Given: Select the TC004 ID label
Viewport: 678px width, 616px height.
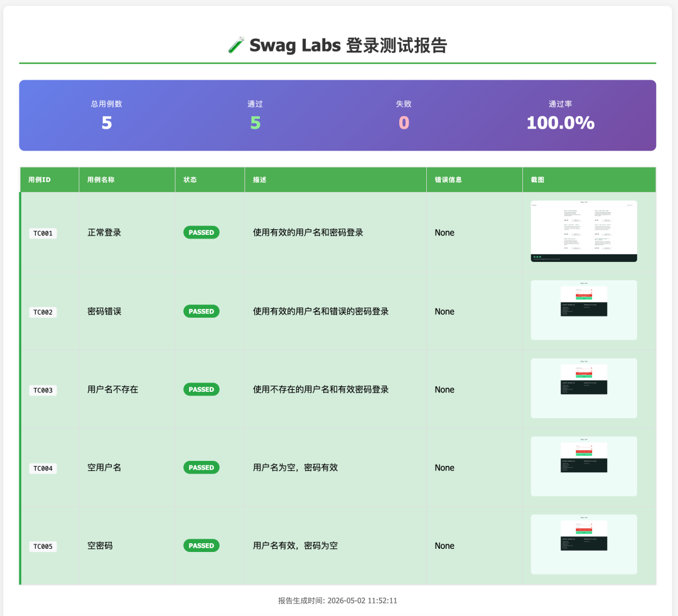Looking at the screenshot, I should (x=43, y=468).
